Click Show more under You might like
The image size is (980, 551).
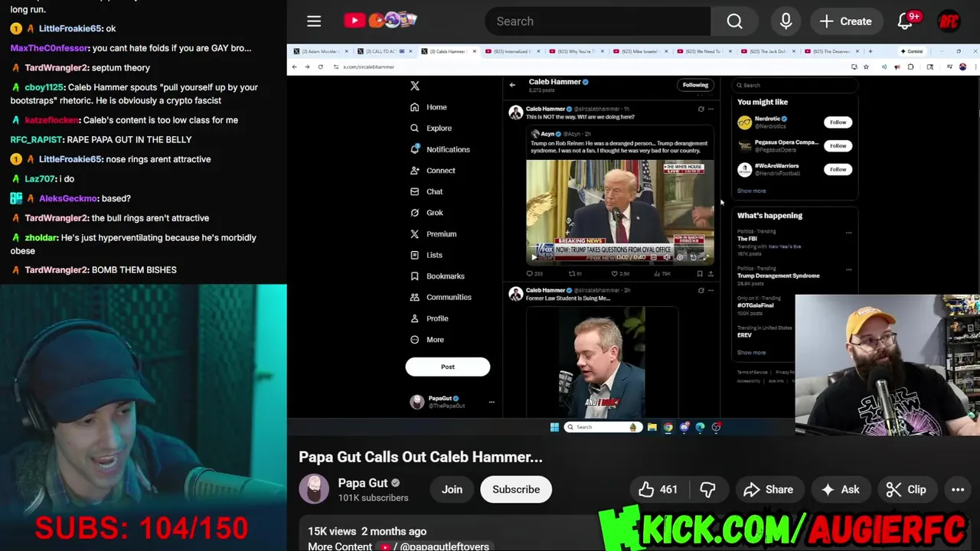[x=751, y=191]
